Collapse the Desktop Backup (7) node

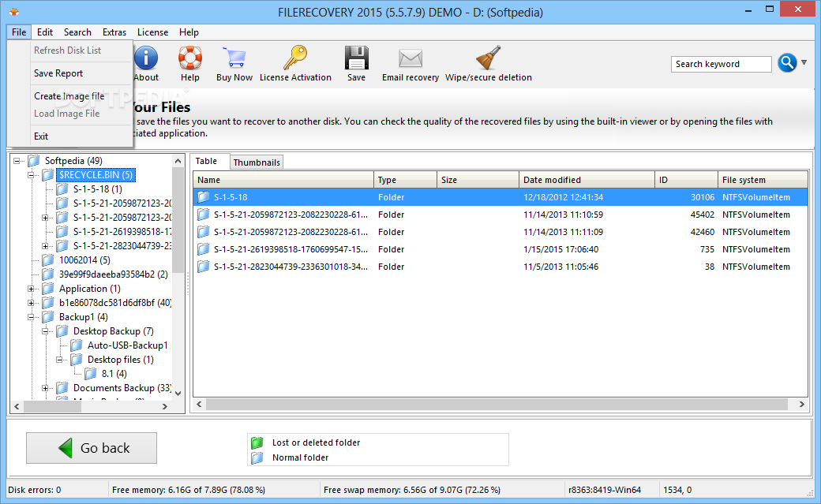point(45,330)
